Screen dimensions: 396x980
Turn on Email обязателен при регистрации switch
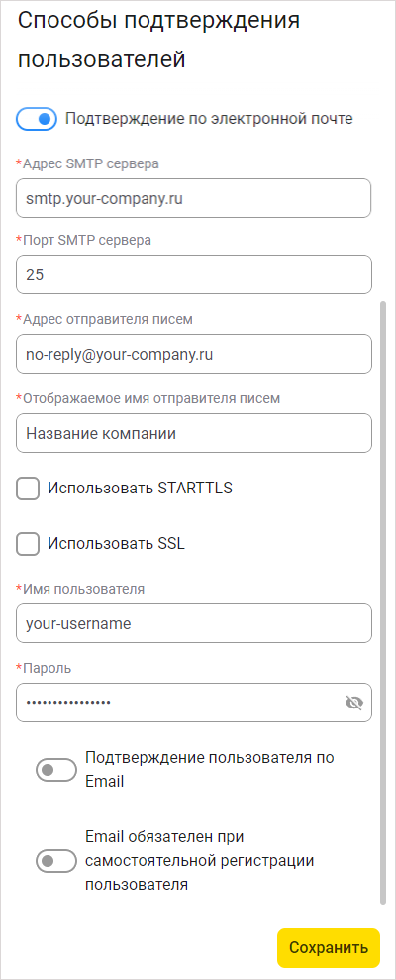pos(56,861)
